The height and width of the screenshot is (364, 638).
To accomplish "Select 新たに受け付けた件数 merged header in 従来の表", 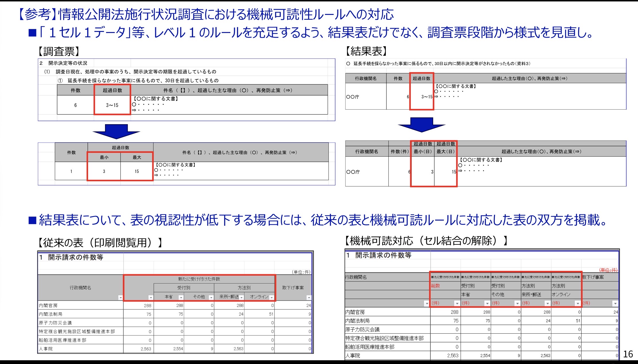I will 199,279.
